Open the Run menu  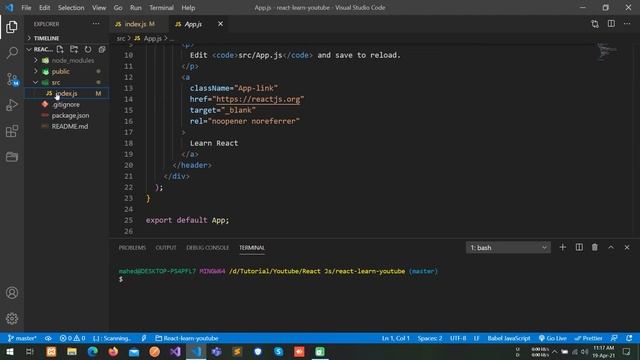pos(136,8)
